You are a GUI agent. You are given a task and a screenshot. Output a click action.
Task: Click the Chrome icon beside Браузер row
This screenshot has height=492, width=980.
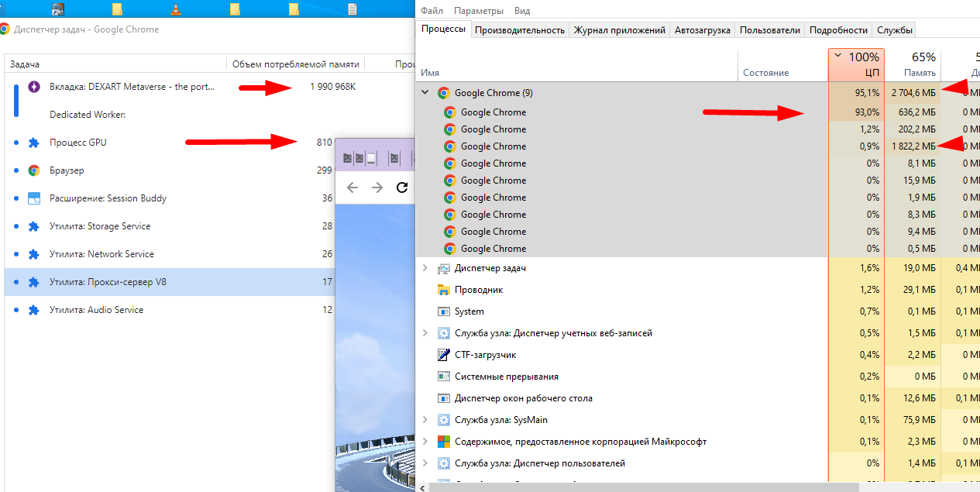pos(33,170)
